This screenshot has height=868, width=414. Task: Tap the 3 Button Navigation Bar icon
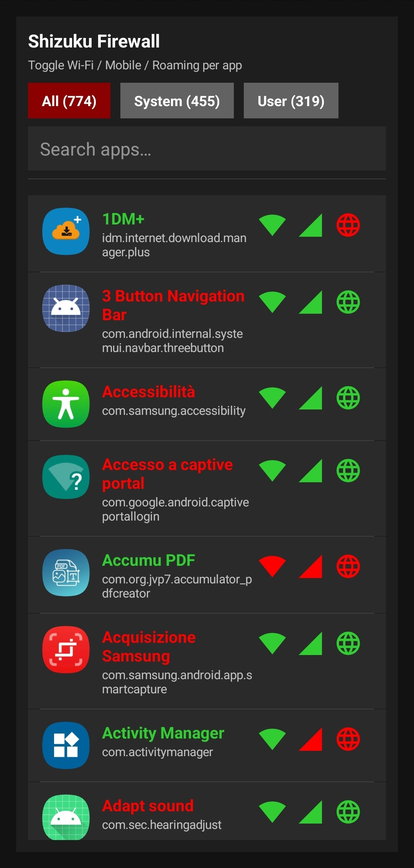(66, 308)
